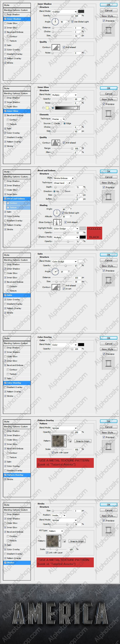
Task: Uncheck the Invert checkbox in Satin settings
Action: pos(64,289)
